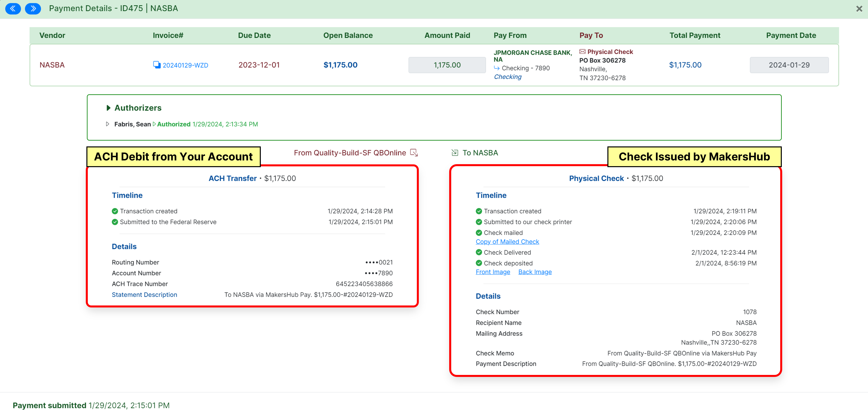This screenshot has height=414, width=868.
Task: Click 'From Quality-Build-SF QBOnline' label
Action: pyautogui.click(x=350, y=153)
